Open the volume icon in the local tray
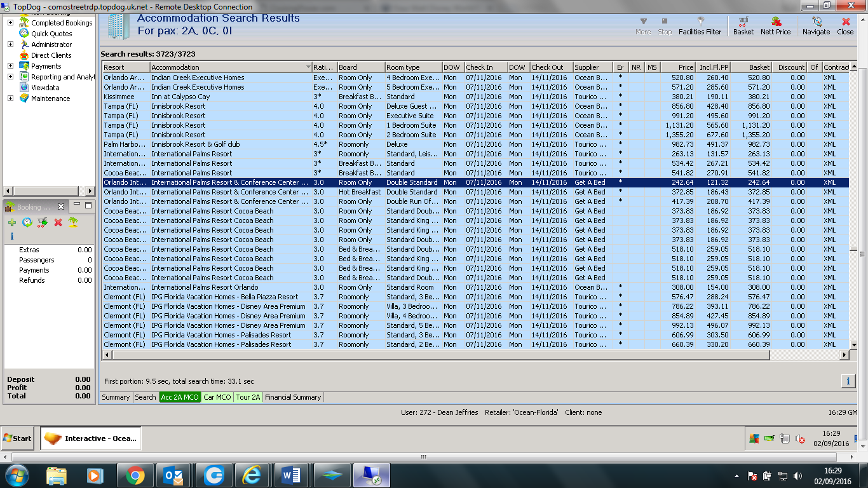Screen dimensions: 868x488 798,476
